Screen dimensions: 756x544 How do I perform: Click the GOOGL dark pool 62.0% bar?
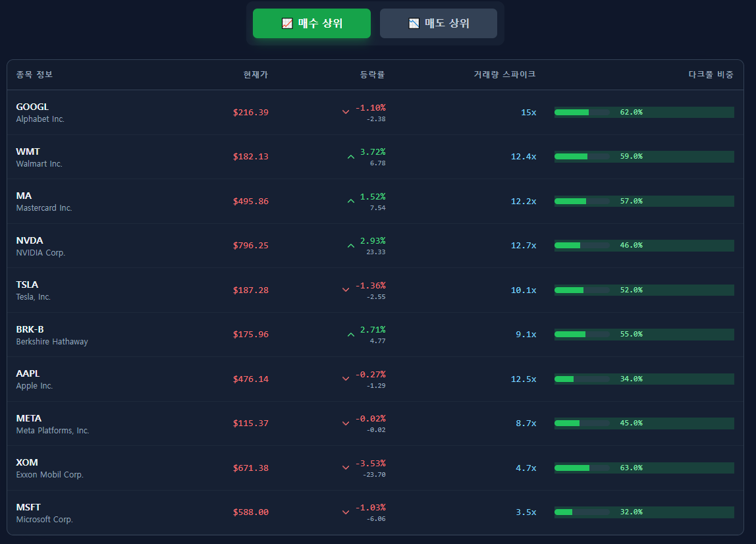tap(644, 113)
